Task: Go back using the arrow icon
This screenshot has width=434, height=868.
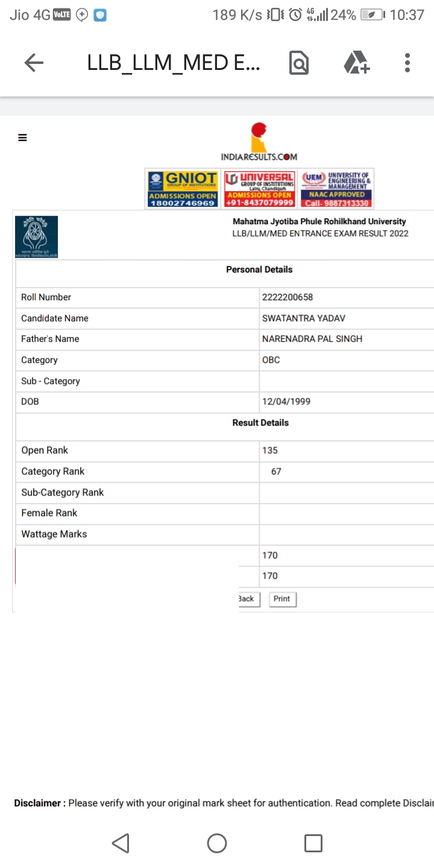Action: [x=34, y=63]
